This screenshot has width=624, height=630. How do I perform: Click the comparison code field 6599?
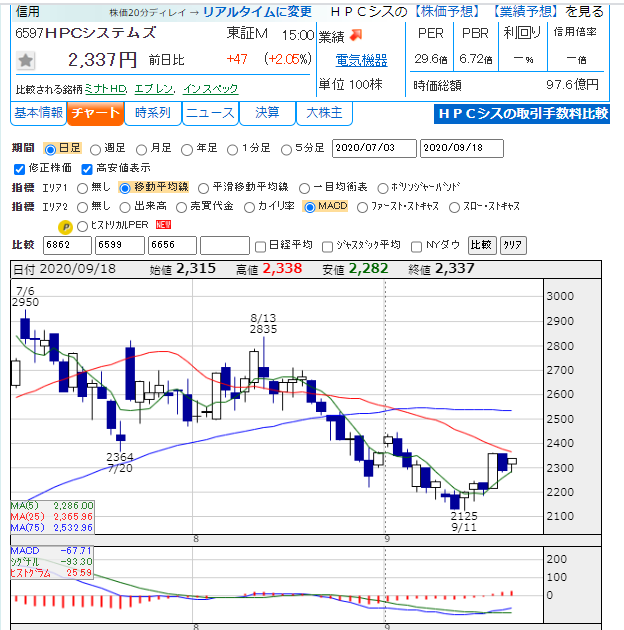coord(119,245)
